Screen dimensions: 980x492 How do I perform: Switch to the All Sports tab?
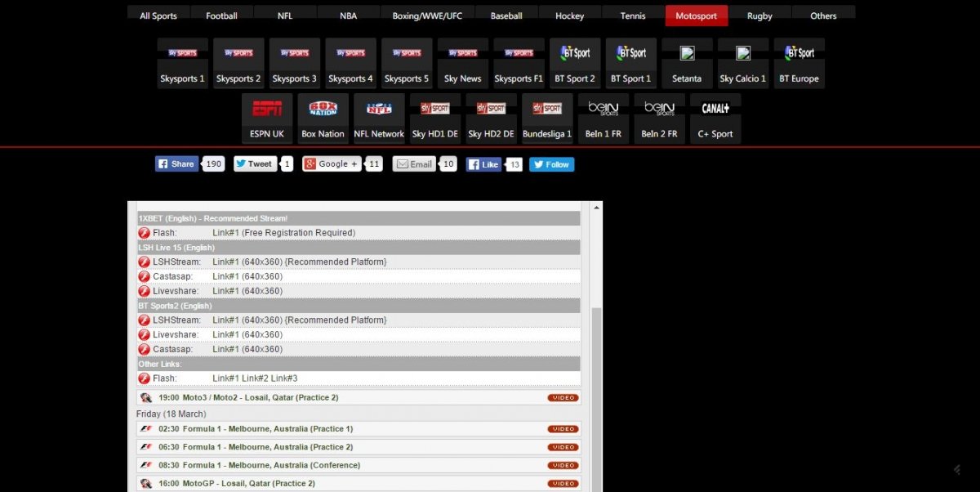point(158,16)
